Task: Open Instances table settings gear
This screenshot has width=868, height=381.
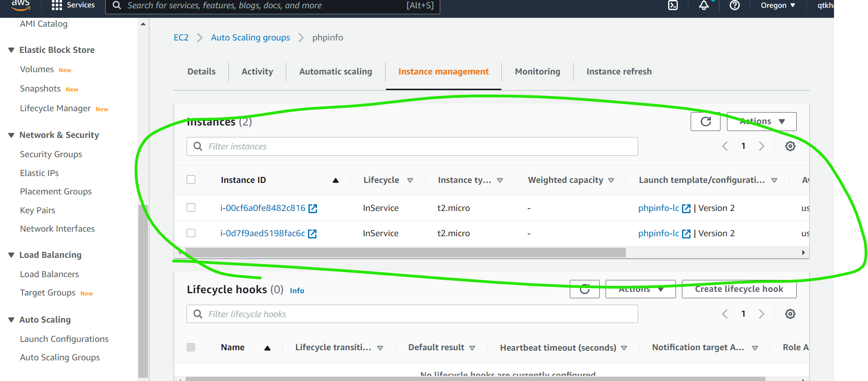Action: (x=790, y=146)
